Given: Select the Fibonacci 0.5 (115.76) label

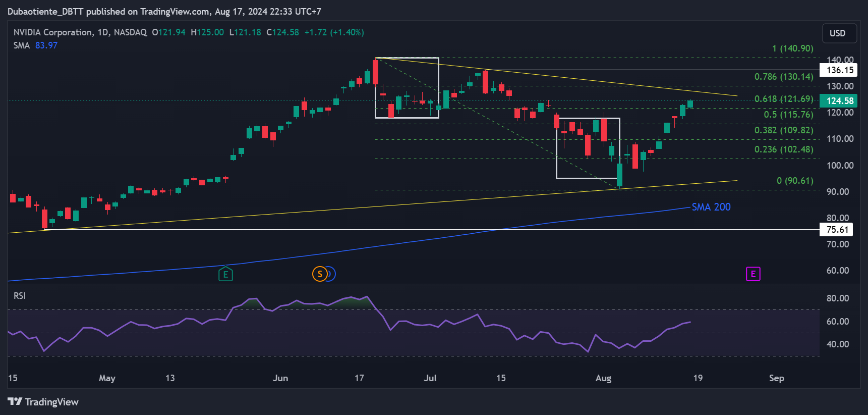Looking at the screenshot, I should [788, 115].
